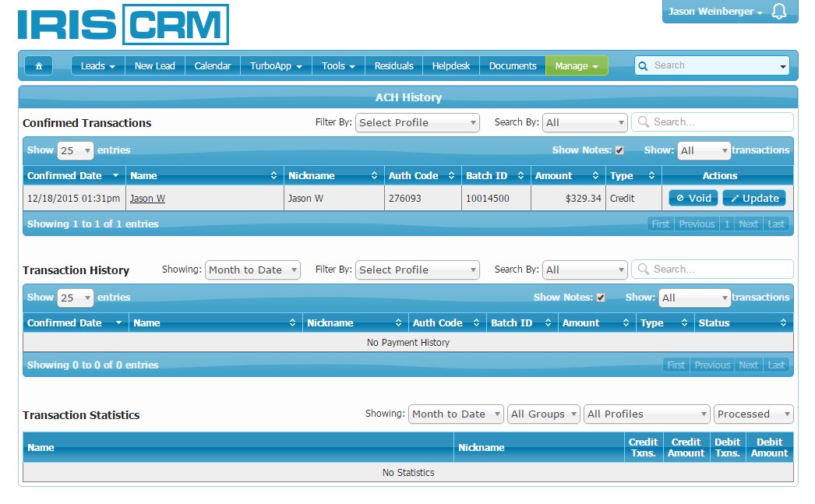Click magnifier icon in top search box
815x504 pixels.
(644, 66)
